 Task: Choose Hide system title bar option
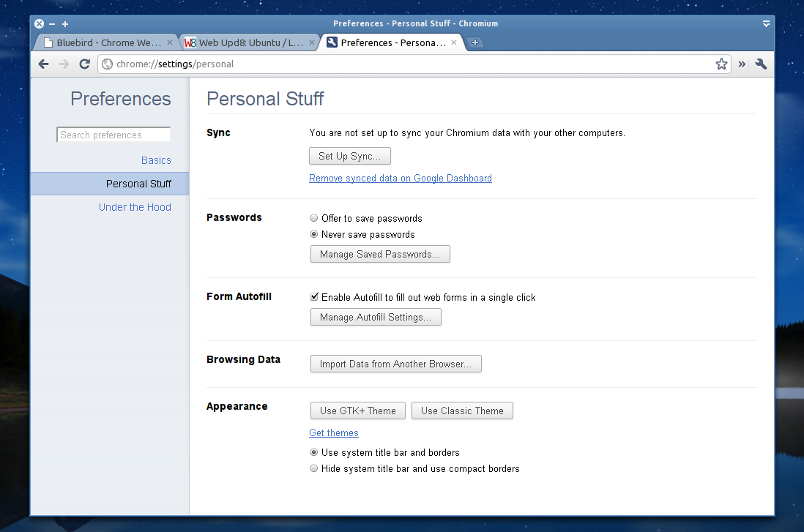tap(314, 468)
